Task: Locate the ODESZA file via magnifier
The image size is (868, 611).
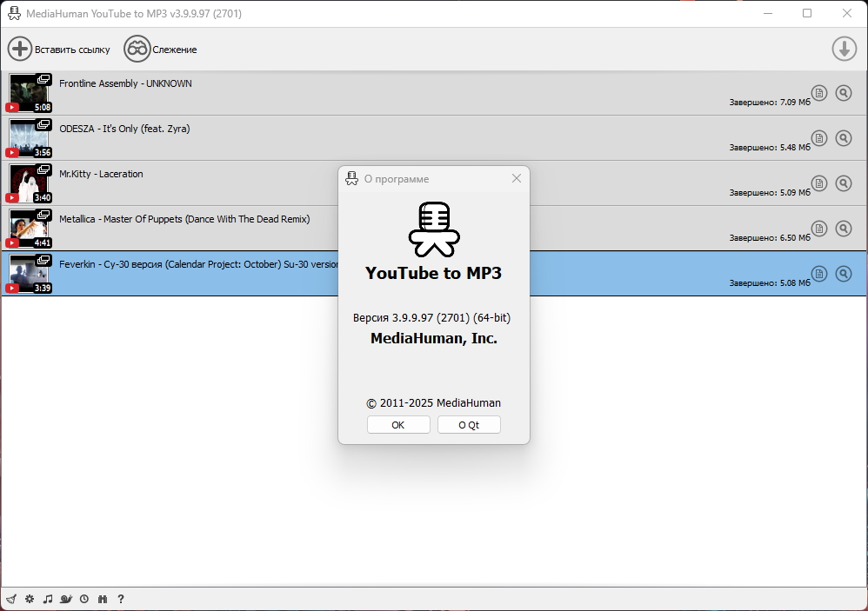Action: [844, 138]
